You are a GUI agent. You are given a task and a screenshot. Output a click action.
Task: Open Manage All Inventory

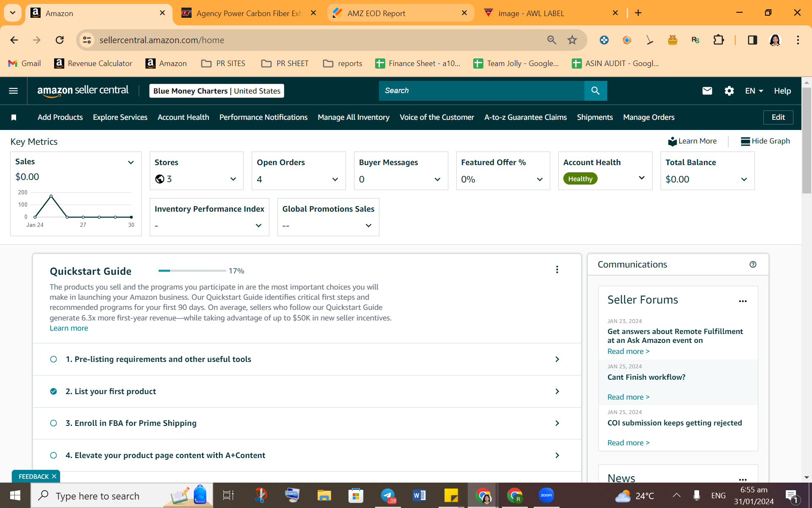click(354, 117)
